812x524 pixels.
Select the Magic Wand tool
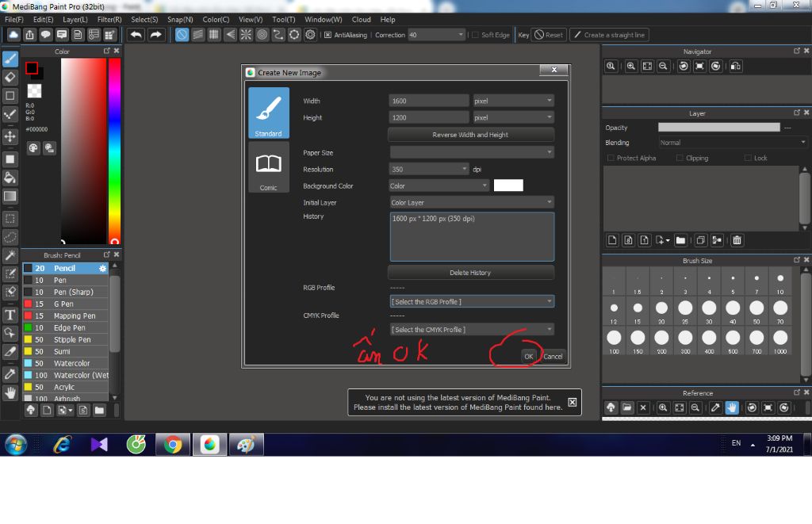10,255
